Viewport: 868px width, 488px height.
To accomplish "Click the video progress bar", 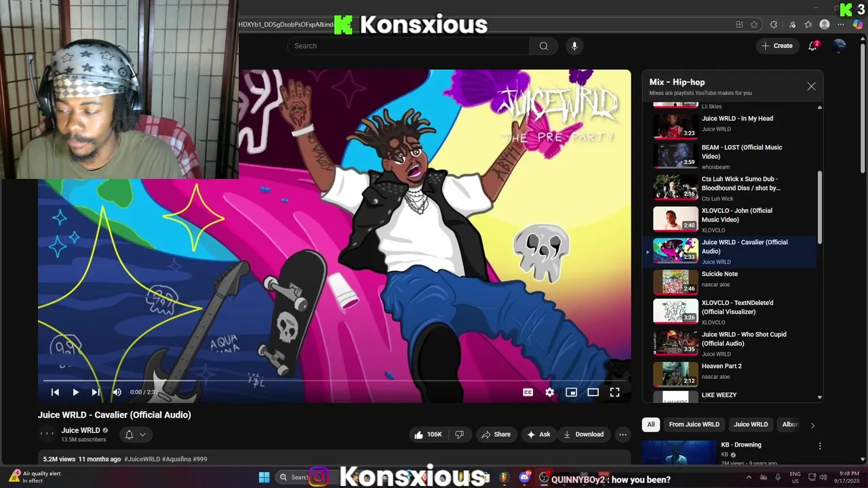I will click(x=334, y=380).
